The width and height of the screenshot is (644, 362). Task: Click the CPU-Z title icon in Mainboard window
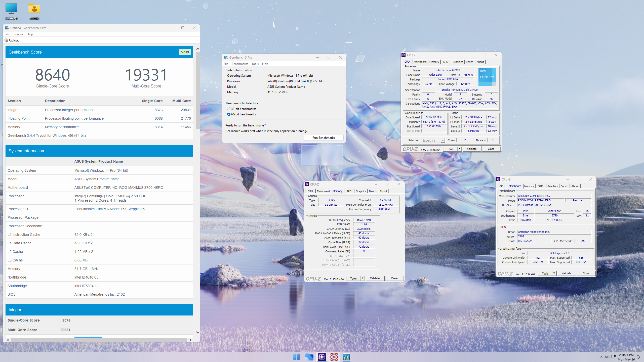point(498,179)
